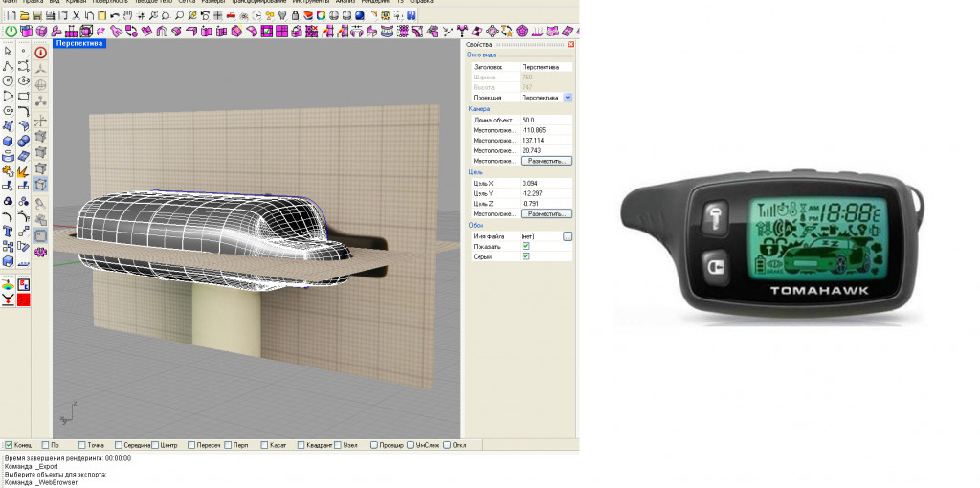980x488 pixels.
Task: Select the Circle tool in left toolbar
Action: point(8,80)
